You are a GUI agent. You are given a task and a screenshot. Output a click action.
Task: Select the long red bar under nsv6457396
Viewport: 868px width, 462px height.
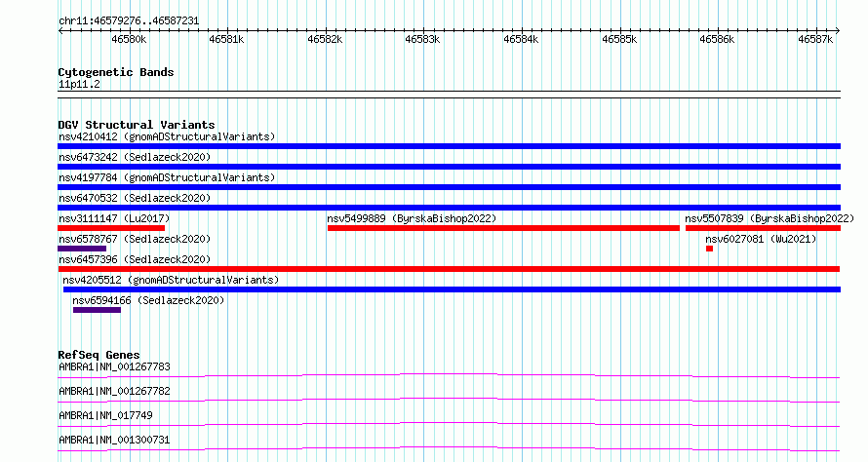pos(449,269)
